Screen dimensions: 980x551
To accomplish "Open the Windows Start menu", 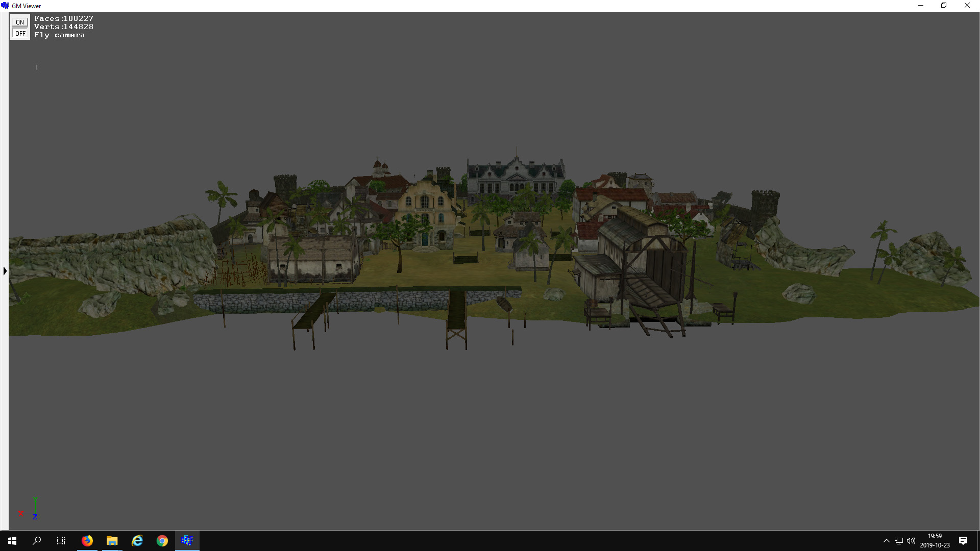I will [12, 541].
